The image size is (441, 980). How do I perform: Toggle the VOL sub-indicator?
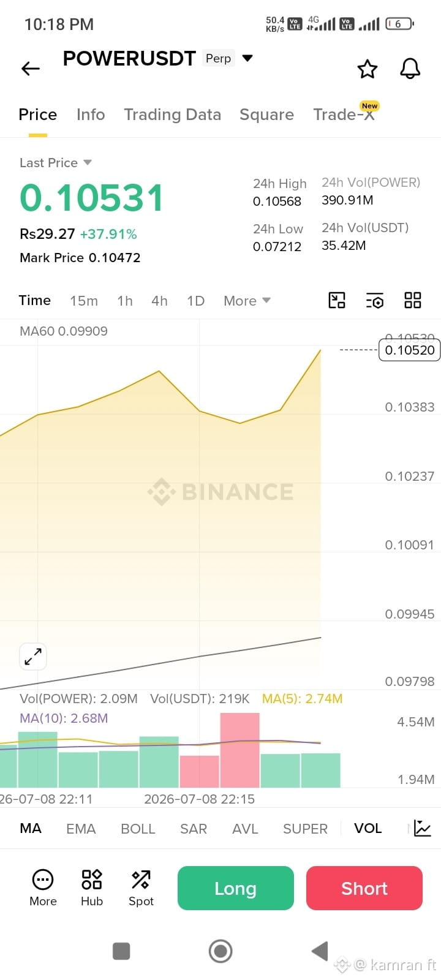tap(367, 828)
